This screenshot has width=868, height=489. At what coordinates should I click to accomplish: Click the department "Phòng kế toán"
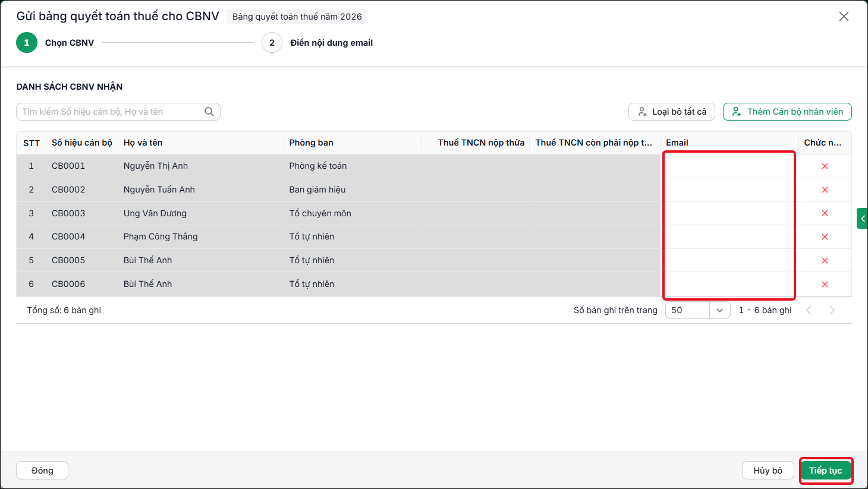[x=318, y=166]
